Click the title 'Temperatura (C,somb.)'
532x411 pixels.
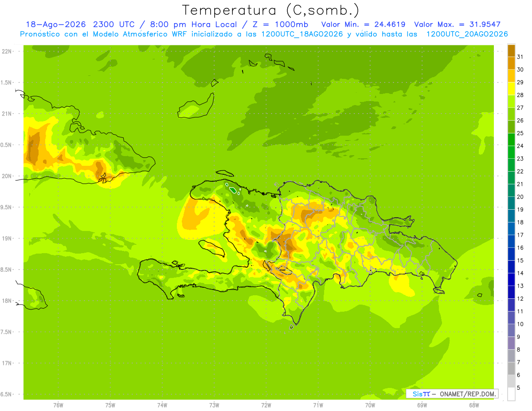pos(270,10)
